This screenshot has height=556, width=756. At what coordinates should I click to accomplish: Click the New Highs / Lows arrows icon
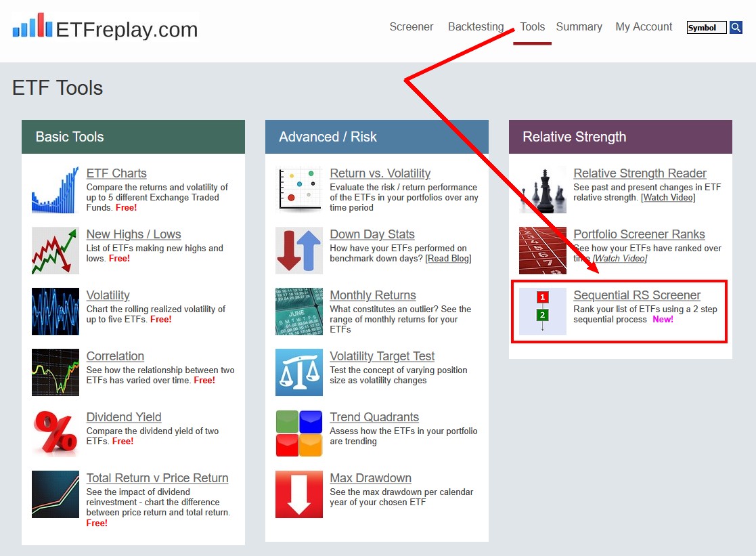pyautogui.click(x=55, y=251)
